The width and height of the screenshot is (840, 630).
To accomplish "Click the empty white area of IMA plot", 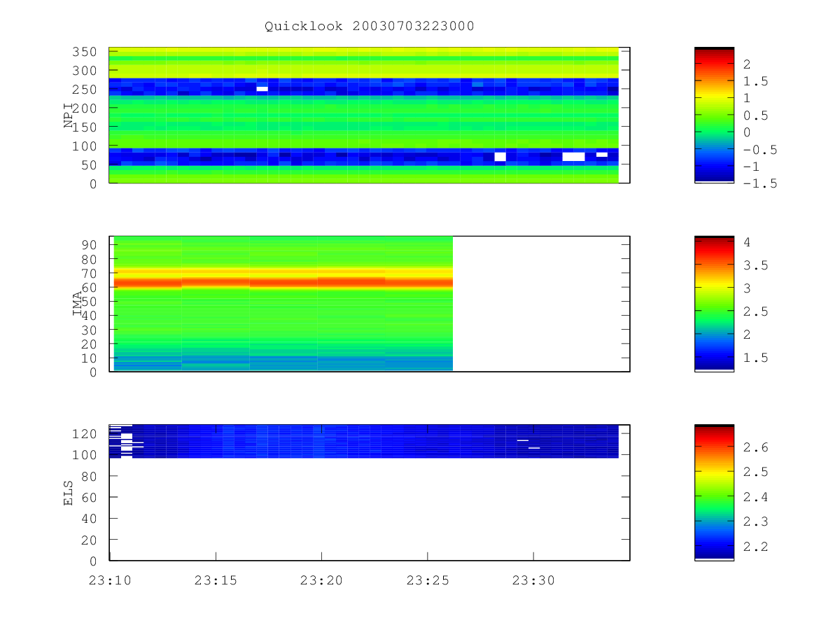I will pyautogui.click(x=541, y=304).
